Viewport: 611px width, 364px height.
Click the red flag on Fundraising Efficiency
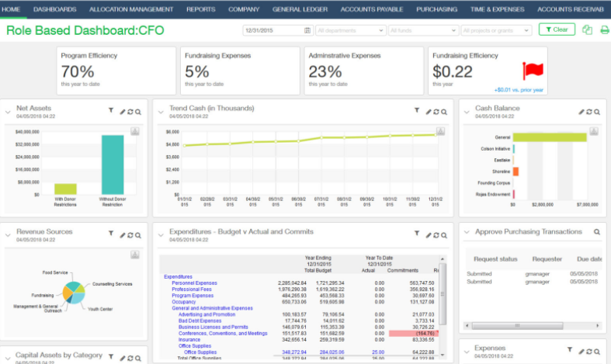[x=533, y=71]
